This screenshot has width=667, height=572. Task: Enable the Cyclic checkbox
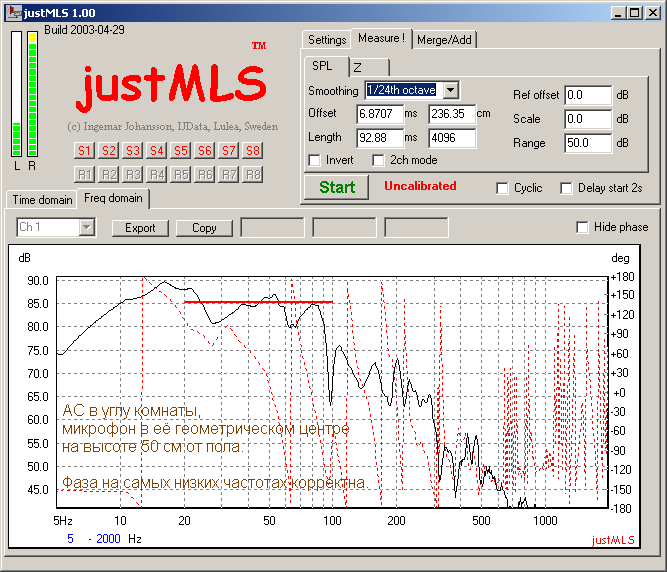pos(503,188)
